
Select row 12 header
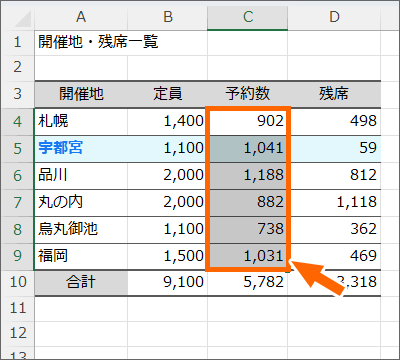click(x=18, y=334)
